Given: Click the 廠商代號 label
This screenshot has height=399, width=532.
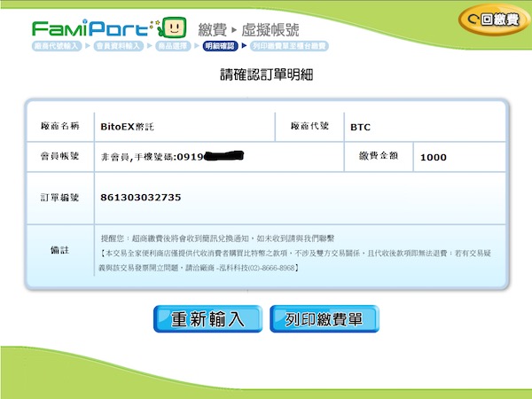Looking at the screenshot, I should click(x=309, y=126).
